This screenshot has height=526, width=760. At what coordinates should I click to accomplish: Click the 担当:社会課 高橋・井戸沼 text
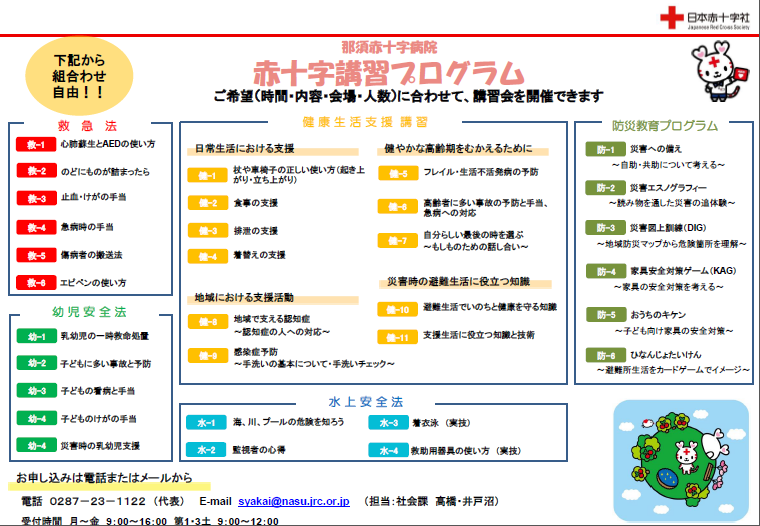click(431, 501)
